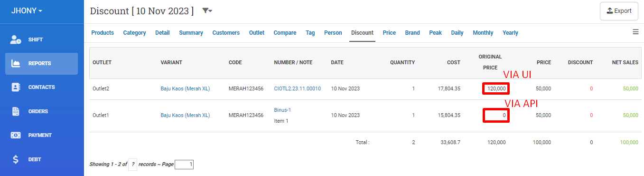
Task: Click the records count question mark box
Action: click(133, 165)
